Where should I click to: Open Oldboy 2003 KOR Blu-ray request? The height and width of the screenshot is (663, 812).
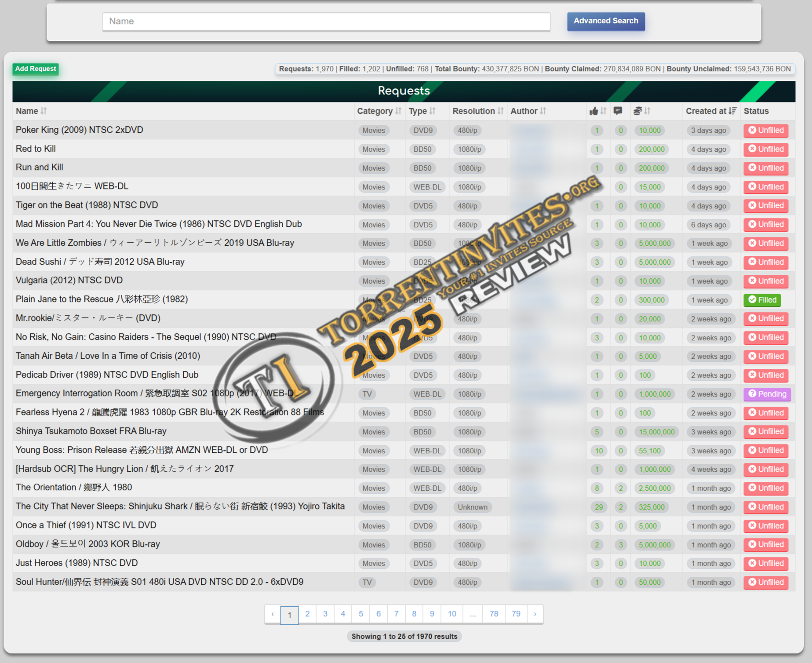click(x=88, y=544)
